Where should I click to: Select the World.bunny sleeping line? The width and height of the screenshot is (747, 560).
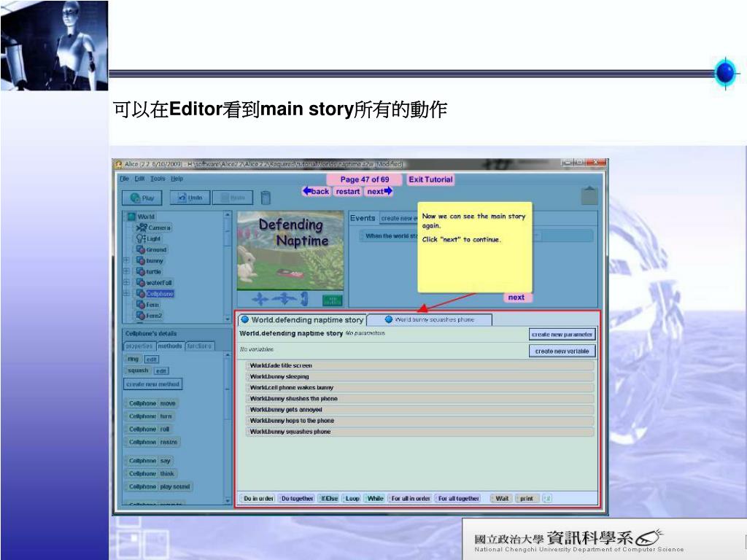(419, 377)
